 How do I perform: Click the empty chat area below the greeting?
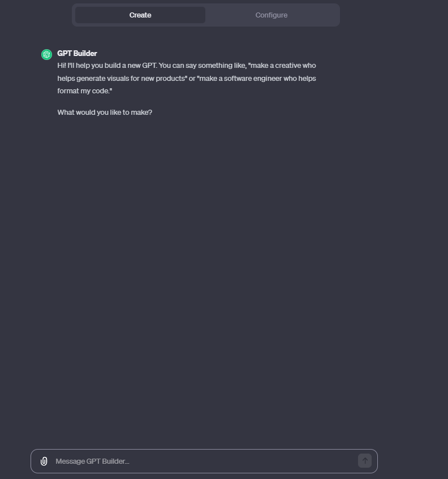204,271
